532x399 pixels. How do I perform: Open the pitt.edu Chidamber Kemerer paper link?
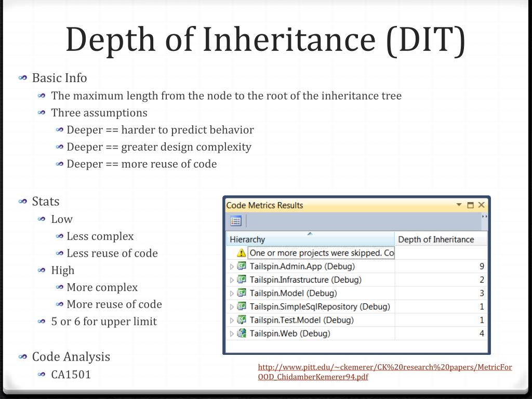coord(385,372)
